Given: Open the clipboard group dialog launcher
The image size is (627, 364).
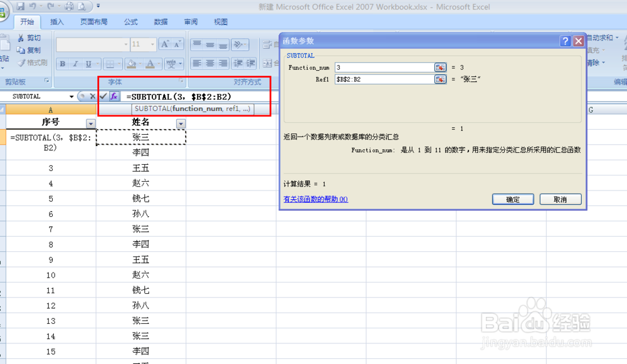Looking at the screenshot, I should tap(47, 81).
